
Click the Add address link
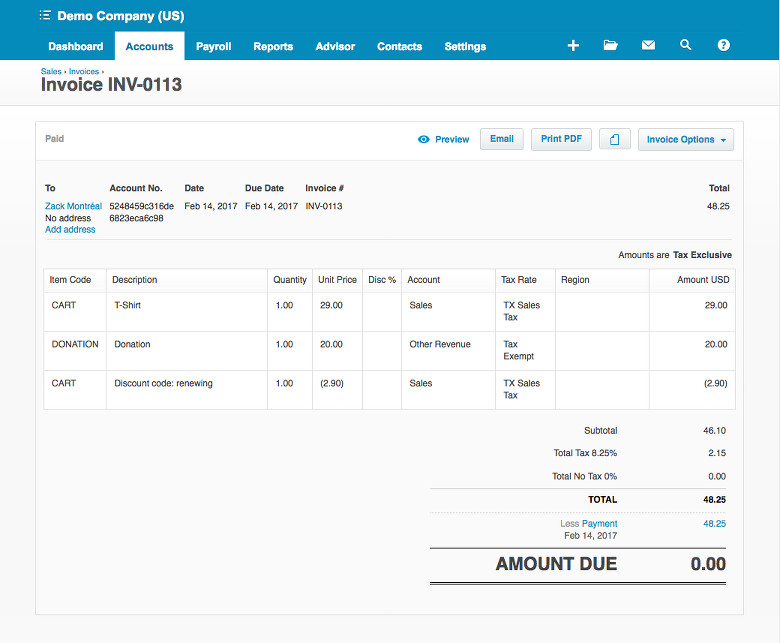[x=70, y=230]
